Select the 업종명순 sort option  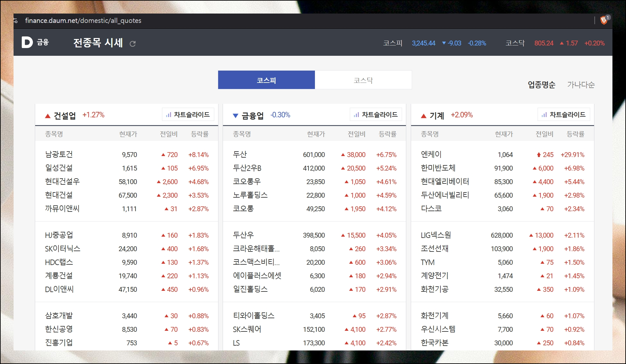point(541,85)
